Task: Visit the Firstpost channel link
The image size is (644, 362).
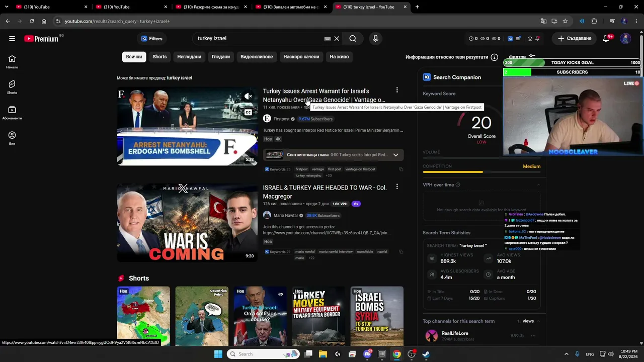Action: coord(282,119)
